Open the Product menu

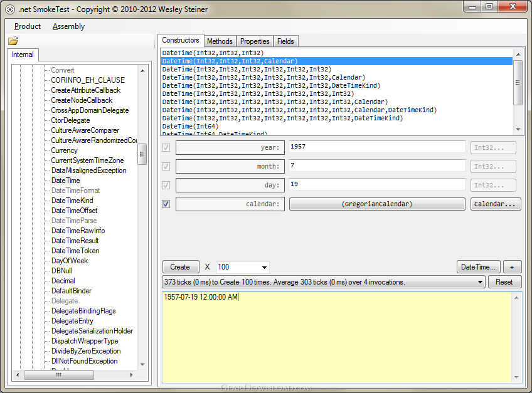point(28,26)
